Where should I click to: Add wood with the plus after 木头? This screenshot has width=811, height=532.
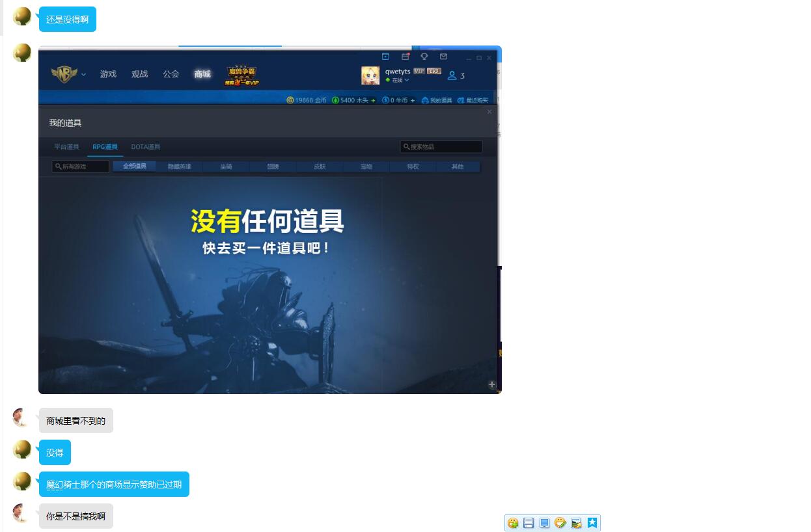click(x=374, y=100)
